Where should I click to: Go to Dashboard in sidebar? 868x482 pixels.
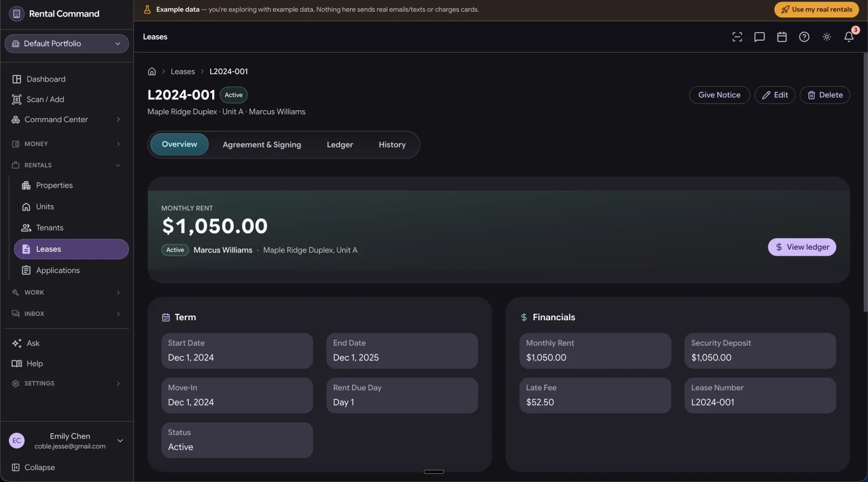coord(66,79)
